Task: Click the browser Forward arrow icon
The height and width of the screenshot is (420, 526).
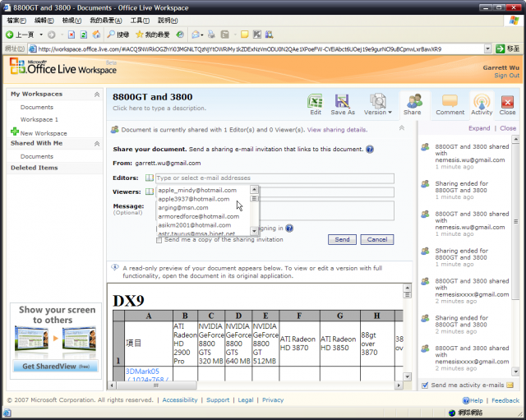Action: coord(51,35)
